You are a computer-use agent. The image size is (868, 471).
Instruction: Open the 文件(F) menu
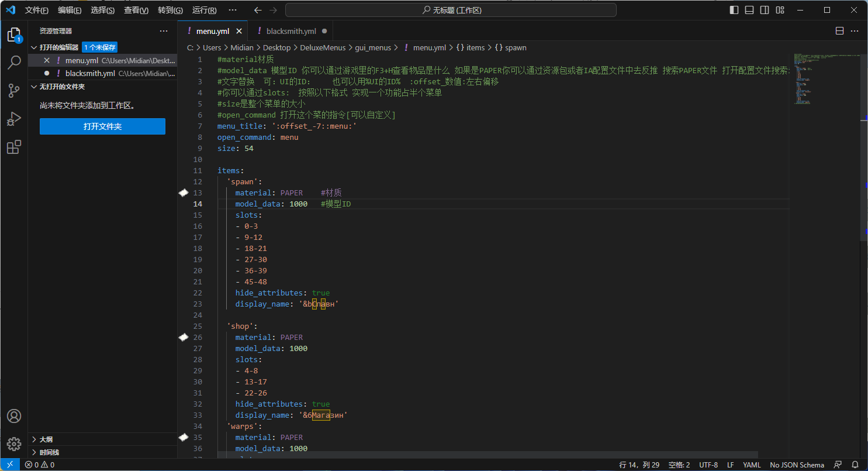36,11
